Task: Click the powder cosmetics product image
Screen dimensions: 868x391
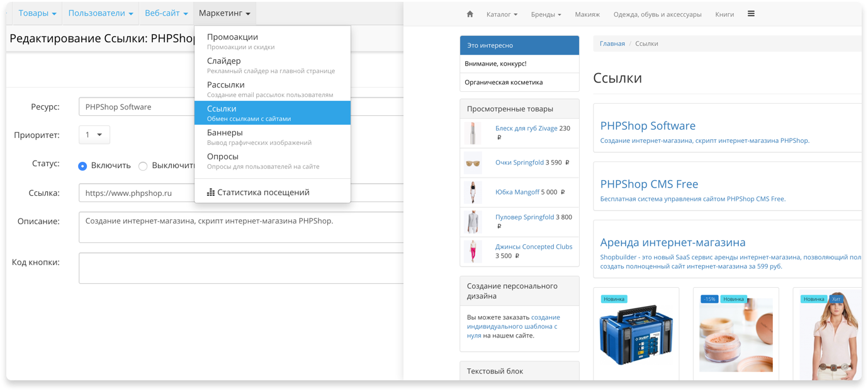Action: [x=736, y=335]
